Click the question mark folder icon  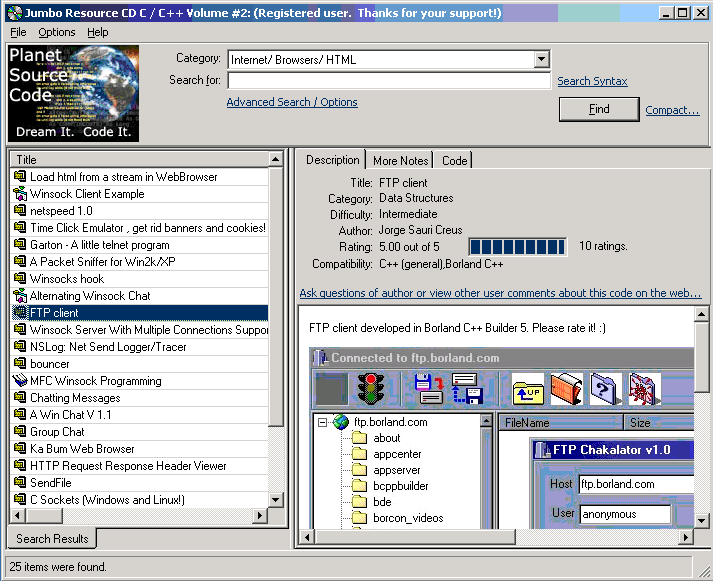click(x=605, y=389)
